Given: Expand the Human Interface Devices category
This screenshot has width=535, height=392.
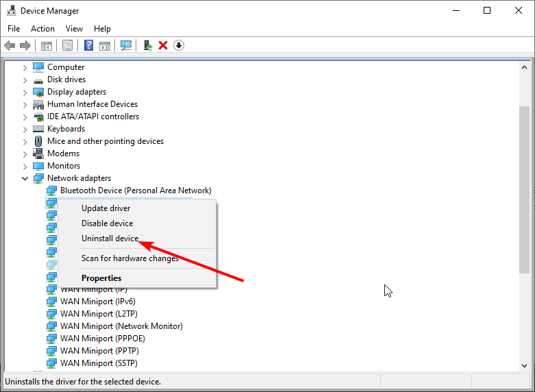Looking at the screenshot, I should 25,104.
